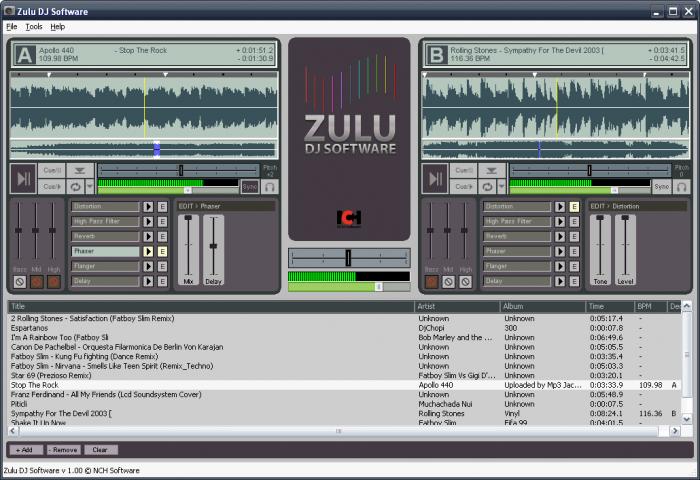The height and width of the screenshot is (480, 700).
Task: Click the headphones icon on Deck B
Action: [x=681, y=186]
